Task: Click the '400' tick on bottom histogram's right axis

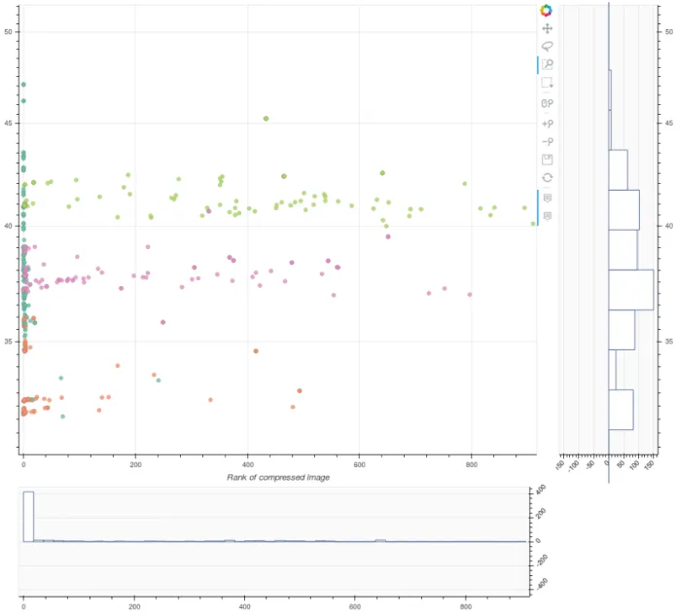Action: click(x=541, y=489)
